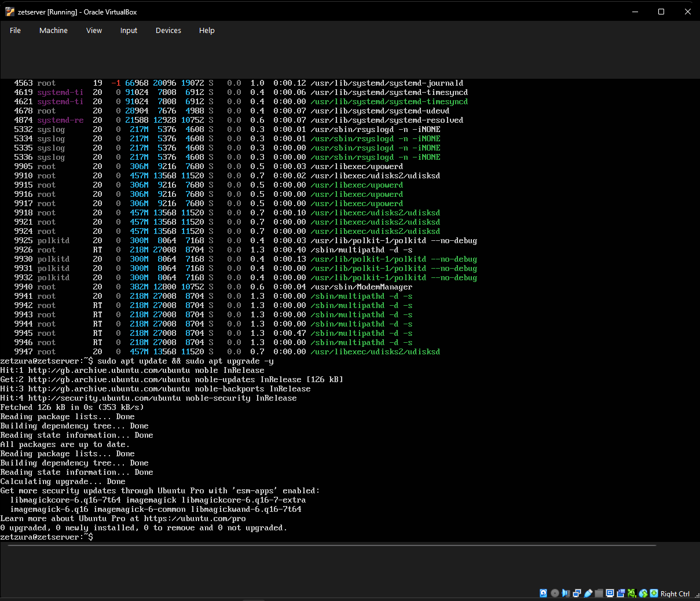Expand the Devices menu
The height and width of the screenshot is (601, 700).
(x=168, y=30)
